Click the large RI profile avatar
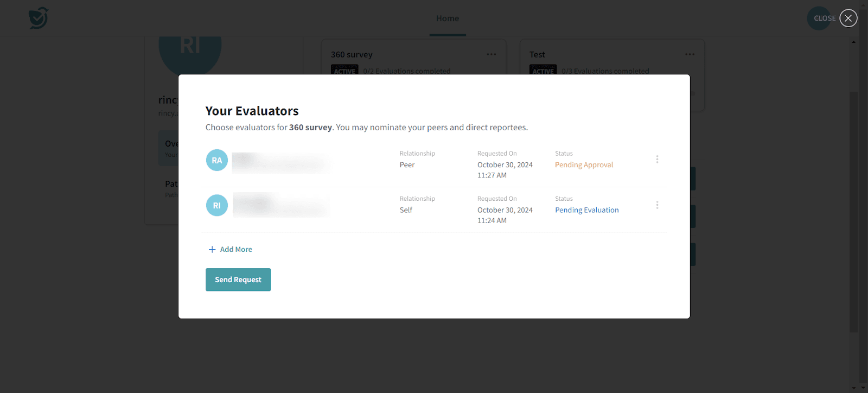868x393 pixels. [x=190, y=52]
